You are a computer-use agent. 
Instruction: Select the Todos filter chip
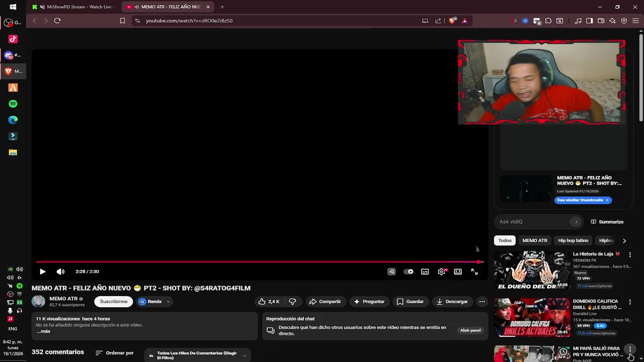[x=505, y=240]
